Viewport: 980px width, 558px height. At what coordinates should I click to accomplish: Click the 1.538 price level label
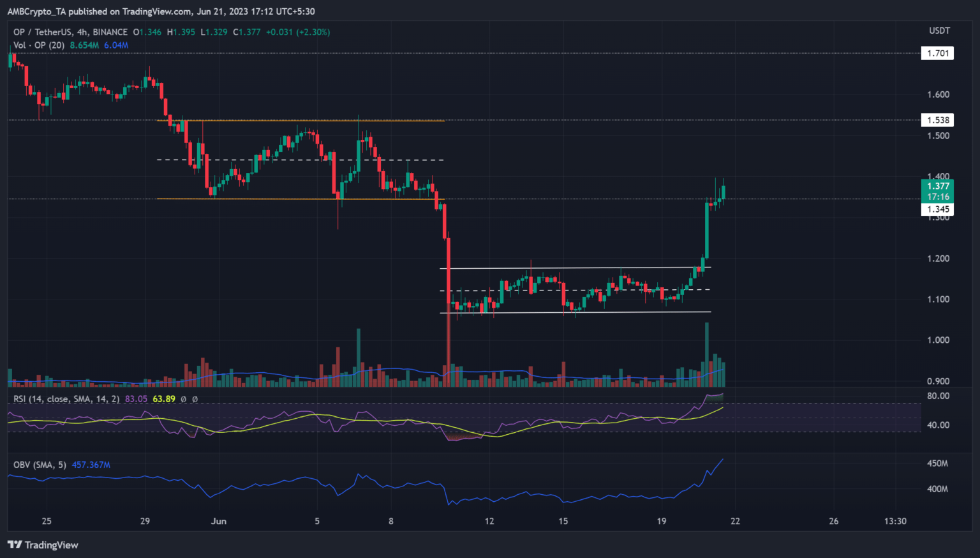[x=937, y=120]
